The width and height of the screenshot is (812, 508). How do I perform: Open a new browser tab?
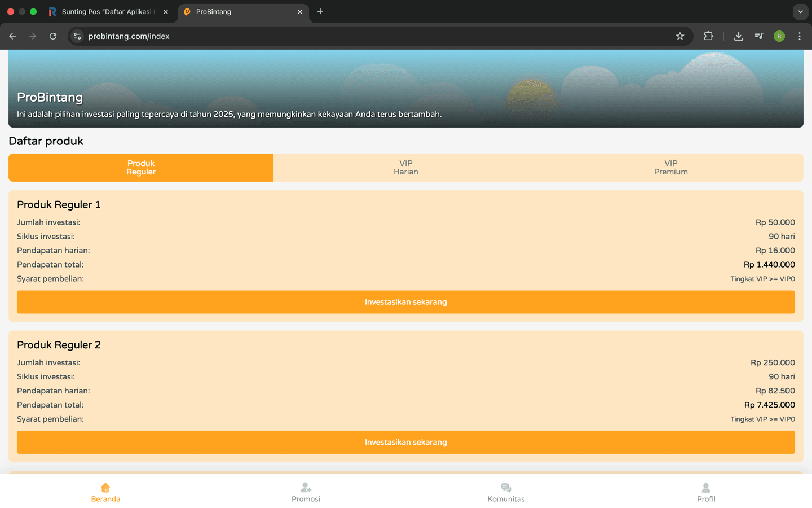pyautogui.click(x=320, y=11)
